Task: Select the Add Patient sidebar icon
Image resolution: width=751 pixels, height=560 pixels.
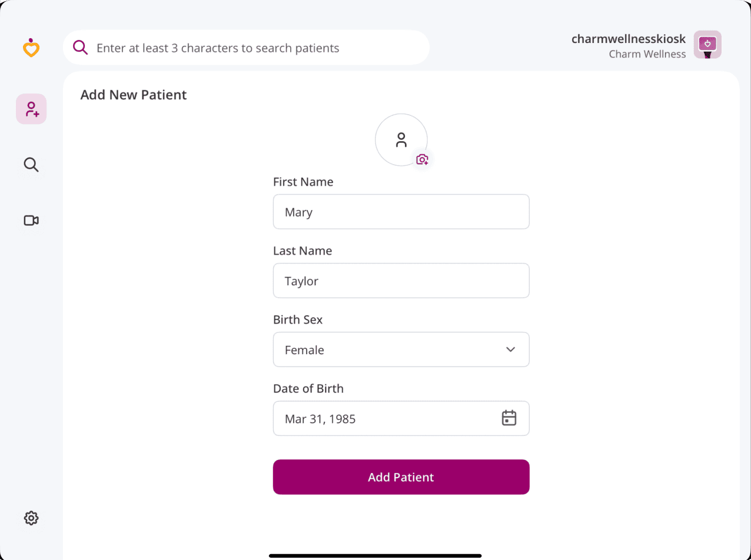Action: click(x=31, y=109)
